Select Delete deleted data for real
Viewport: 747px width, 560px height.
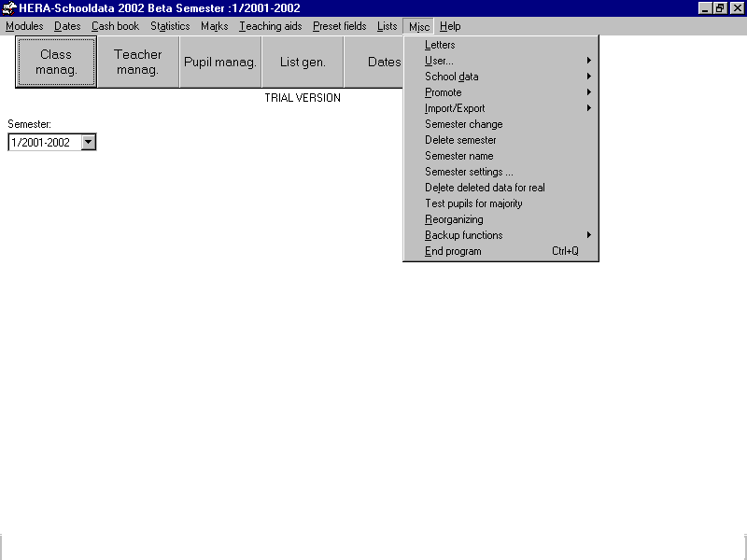point(500,188)
